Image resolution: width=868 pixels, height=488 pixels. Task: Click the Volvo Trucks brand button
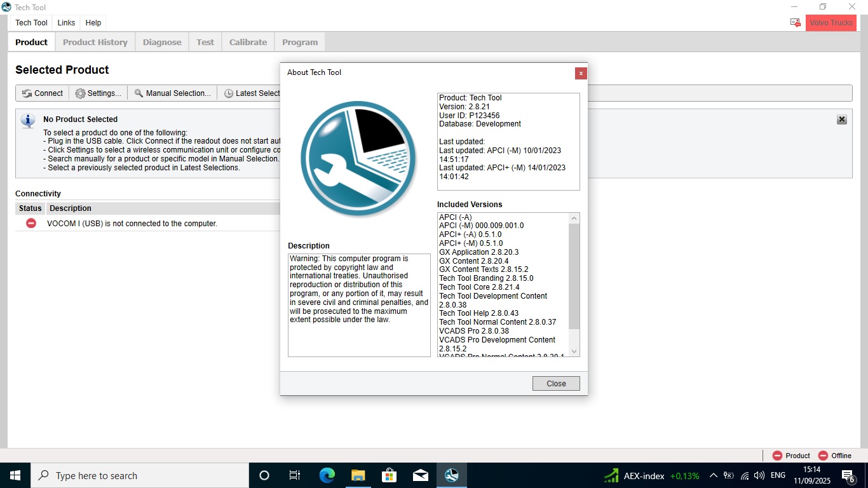pos(831,23)
